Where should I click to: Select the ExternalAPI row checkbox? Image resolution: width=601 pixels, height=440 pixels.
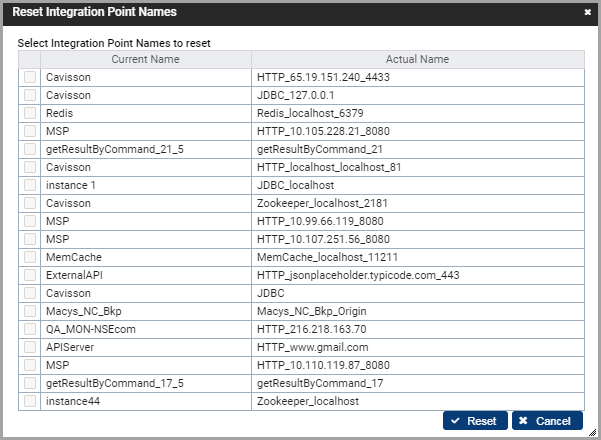click(30, 275)
